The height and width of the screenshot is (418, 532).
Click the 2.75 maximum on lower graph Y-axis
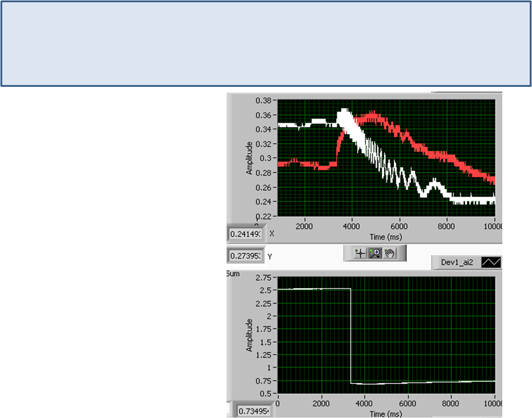(x=264, y=278)
